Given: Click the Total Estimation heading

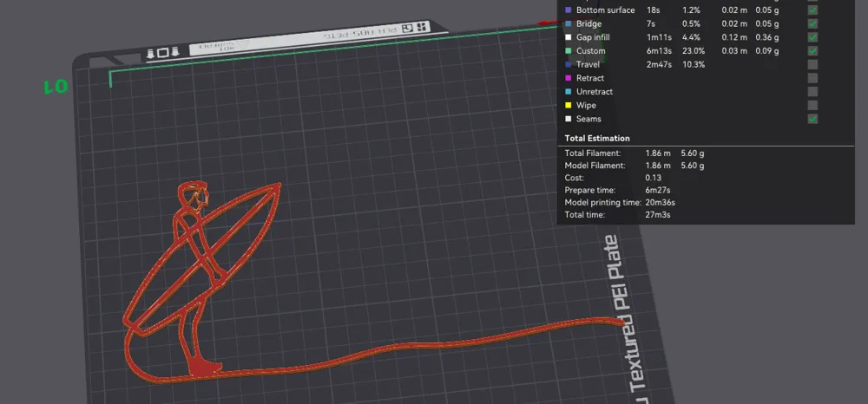Looking at the screenshot, I should (597, 138).
